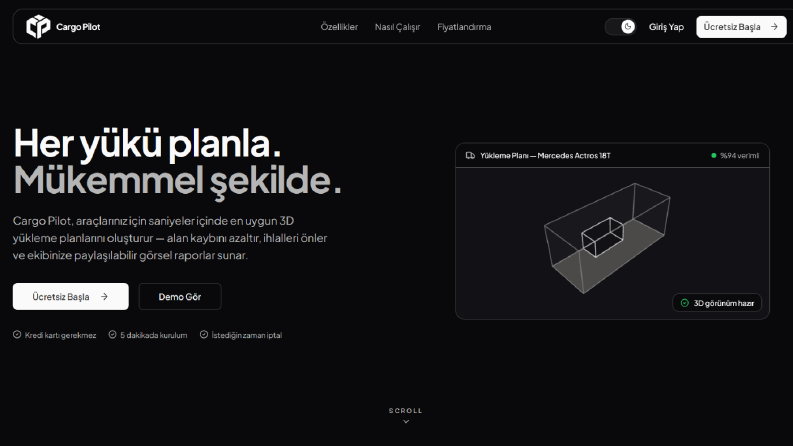Click the 3D cargo box wireframe preview
Viewport: 793px width, 446px height.
(x=607, y=238)
